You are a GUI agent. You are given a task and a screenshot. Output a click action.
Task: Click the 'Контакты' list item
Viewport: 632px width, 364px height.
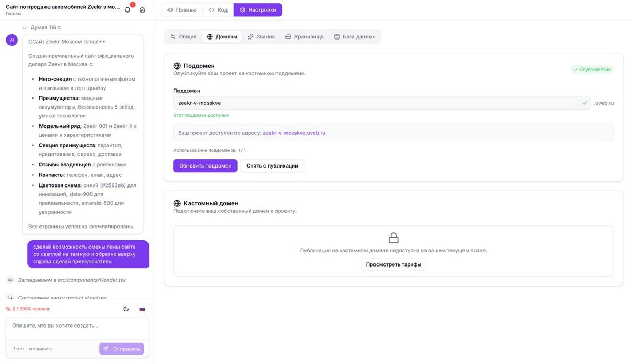click(80, 175)
